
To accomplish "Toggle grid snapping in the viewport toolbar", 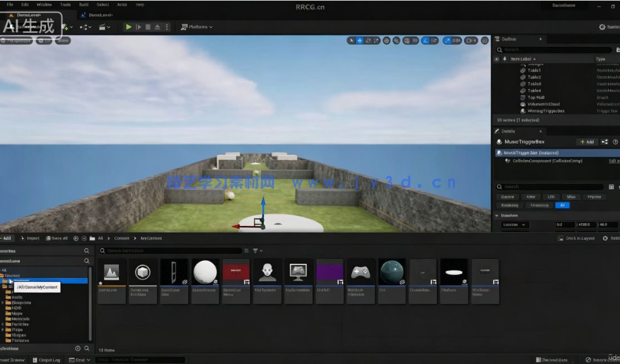I will point(407,40).
